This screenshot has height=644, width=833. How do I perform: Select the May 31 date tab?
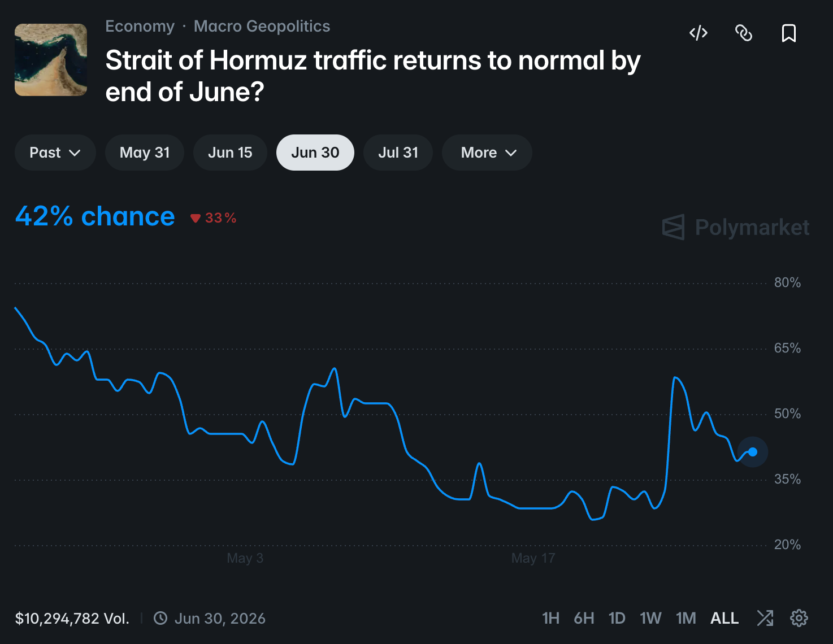[x=145, y=153]
